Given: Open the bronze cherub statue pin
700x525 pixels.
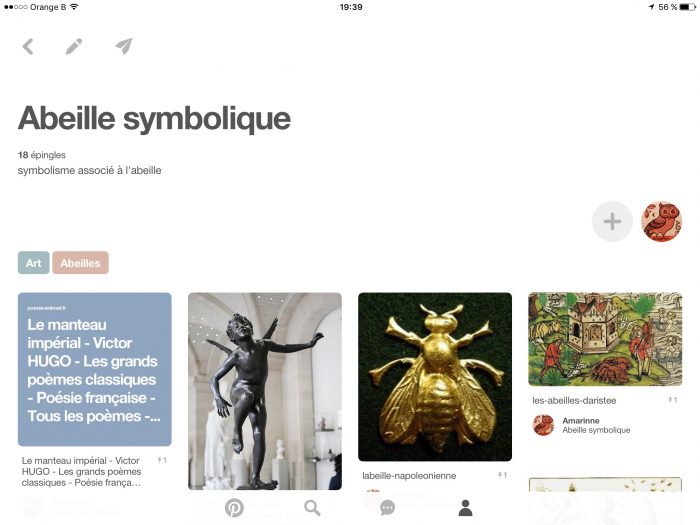Looking at the screenshot, I should [x=265, y=391].
